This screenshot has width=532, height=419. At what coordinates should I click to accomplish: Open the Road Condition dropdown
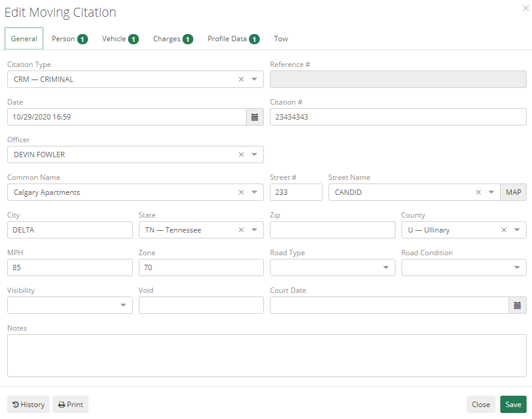[464, 267]
